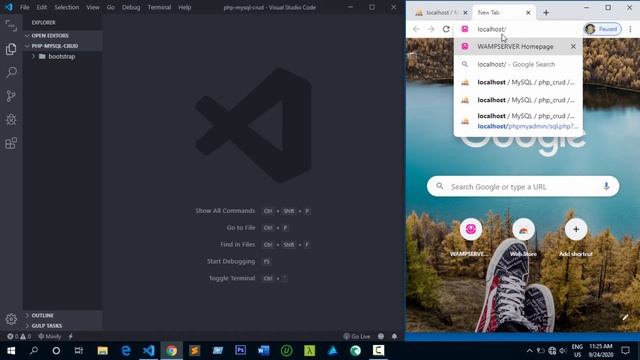Image resolution: width=640 pixels, height=360 pixels.
Task: Open the Extensions view in VS Code
Action: click(x=11, y=143)
